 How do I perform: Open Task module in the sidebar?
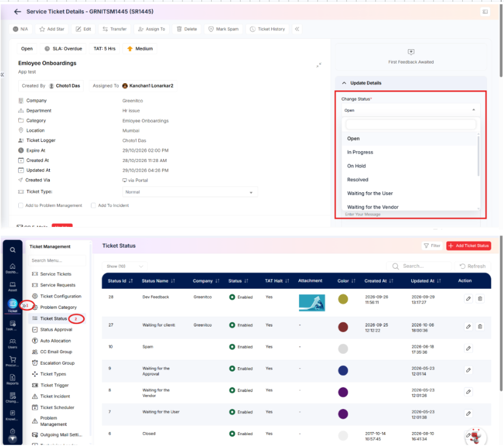click(x=12, y=325)
